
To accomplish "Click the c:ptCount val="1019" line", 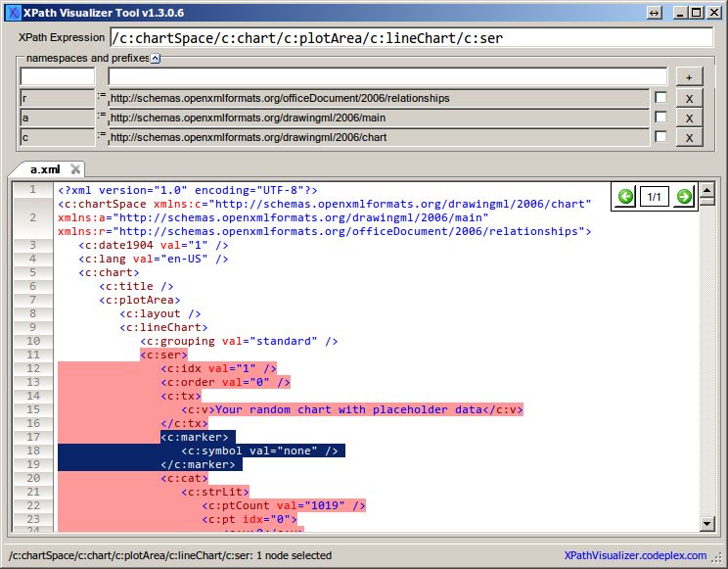I will coord(284,505).
